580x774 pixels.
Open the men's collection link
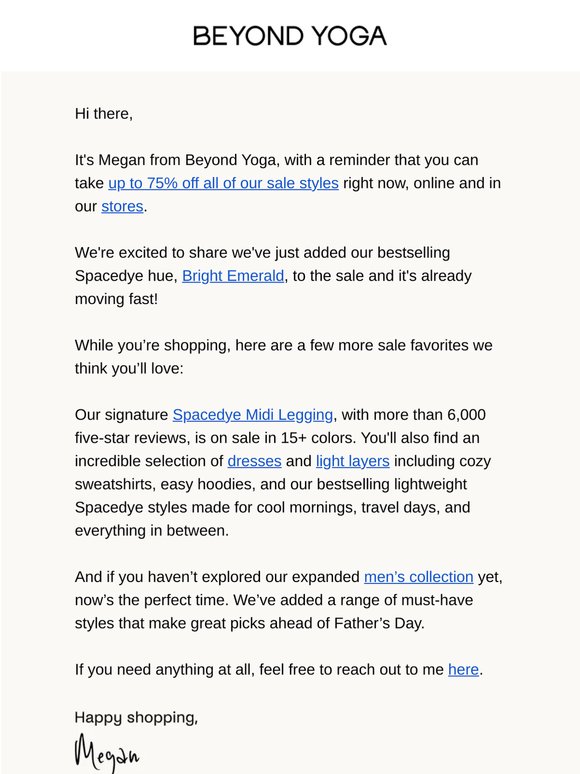419,577
